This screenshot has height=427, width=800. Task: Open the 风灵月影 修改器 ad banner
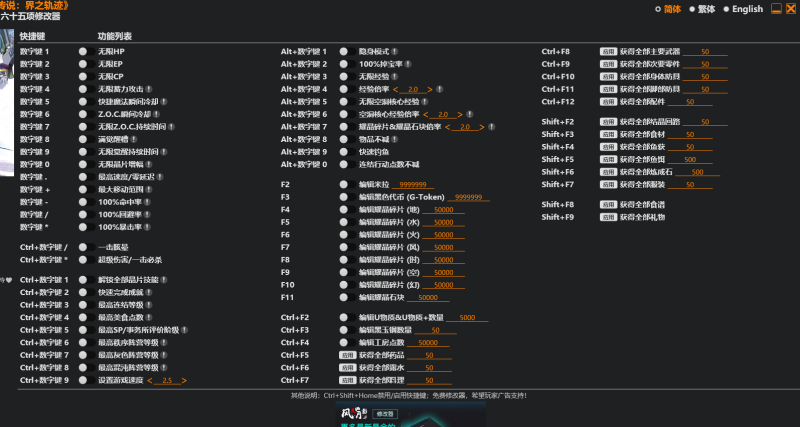coord(411,414)
